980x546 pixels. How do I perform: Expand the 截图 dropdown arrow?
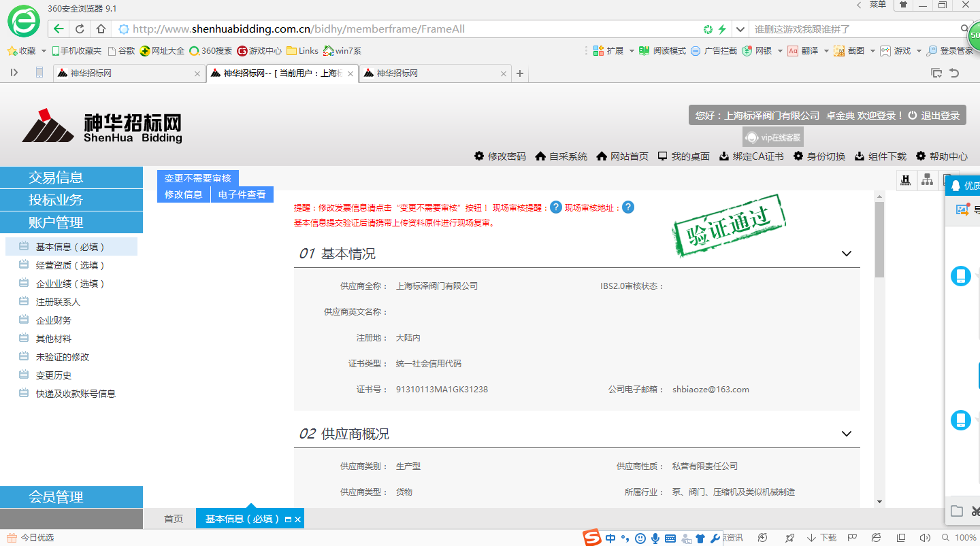click(872, 51)
